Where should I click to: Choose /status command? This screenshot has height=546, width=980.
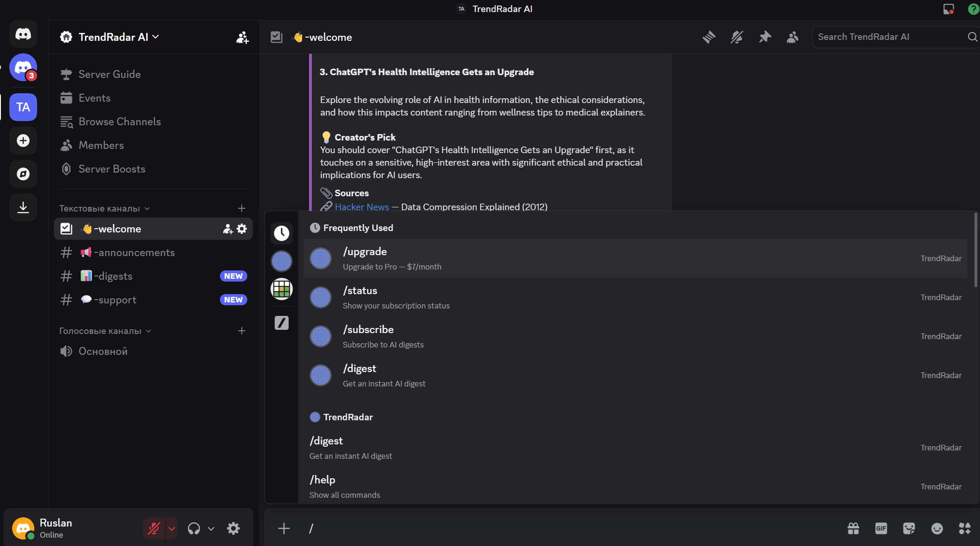coord(636,297)
